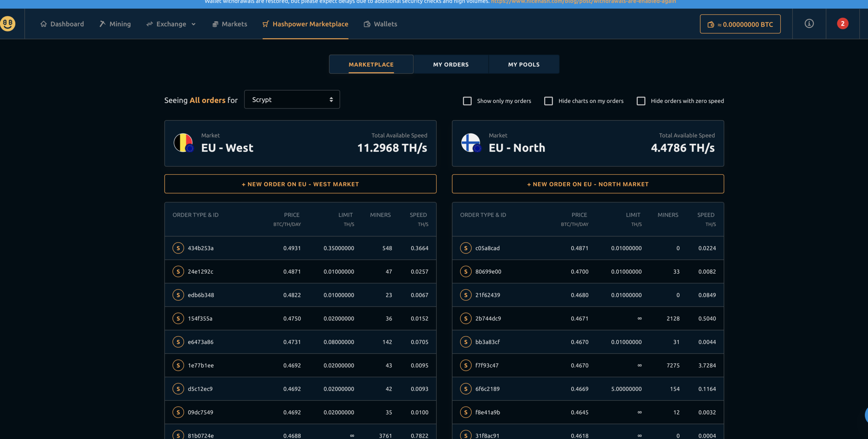The height and width of the screenshot is (439, 868).
Task: Click the EU - North LIMIT column header
Action: click(633, 215)
